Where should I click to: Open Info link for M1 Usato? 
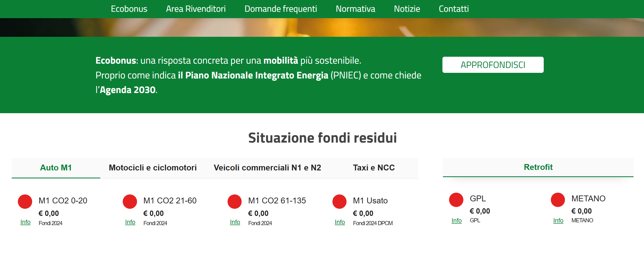(340, 222)
